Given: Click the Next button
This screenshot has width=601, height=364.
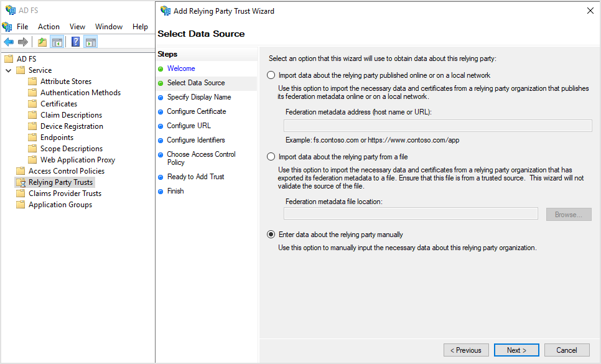Looking at the screenshot, I should coord(516,350).
